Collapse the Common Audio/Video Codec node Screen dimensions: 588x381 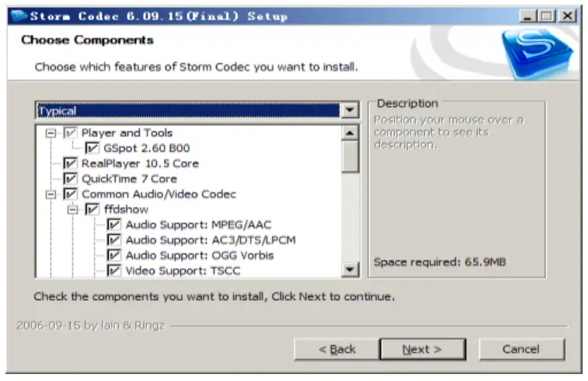coord(50,194)
